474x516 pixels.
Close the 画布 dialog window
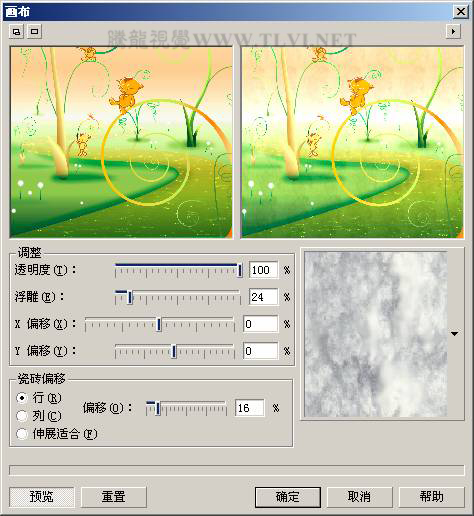461,12
